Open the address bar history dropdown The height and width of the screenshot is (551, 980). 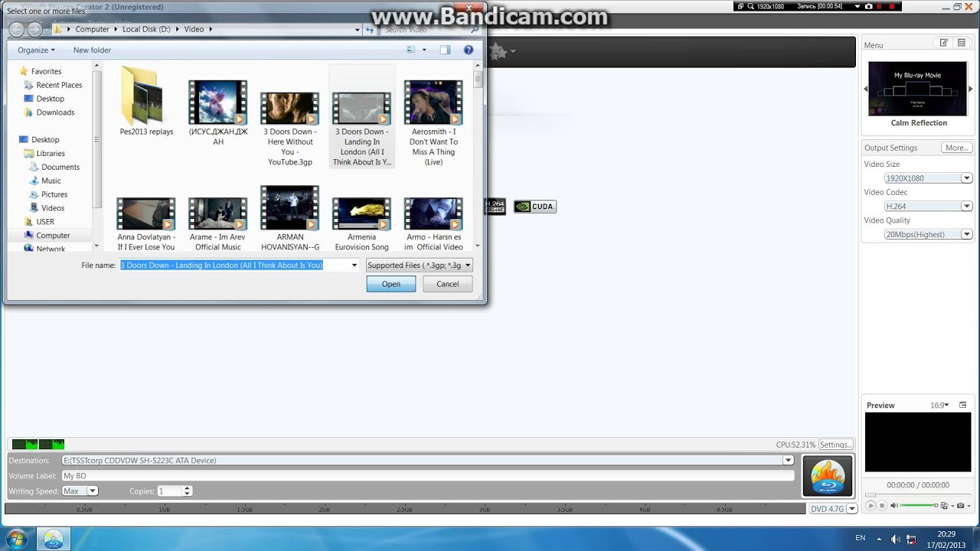[357, 30]
